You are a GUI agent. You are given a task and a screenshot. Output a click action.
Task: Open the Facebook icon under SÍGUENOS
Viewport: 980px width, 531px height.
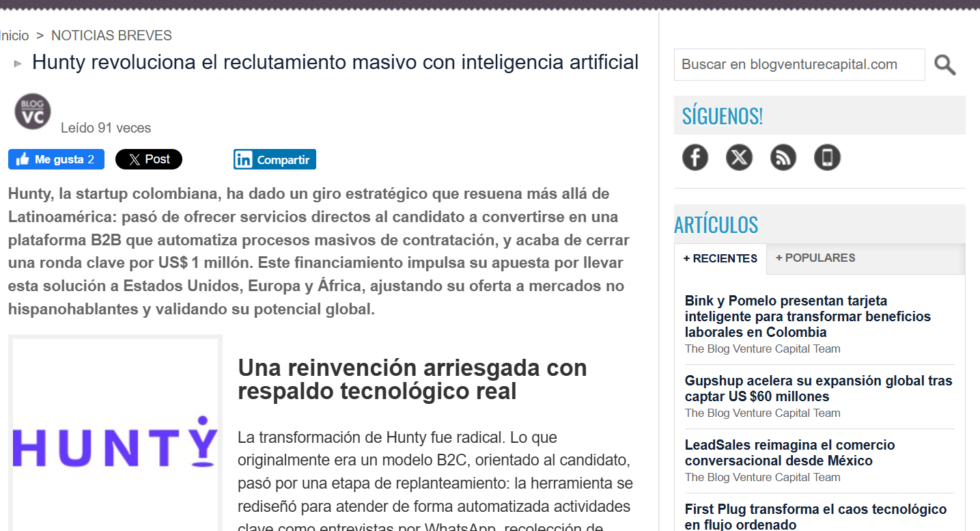click(x=695, y=158)
